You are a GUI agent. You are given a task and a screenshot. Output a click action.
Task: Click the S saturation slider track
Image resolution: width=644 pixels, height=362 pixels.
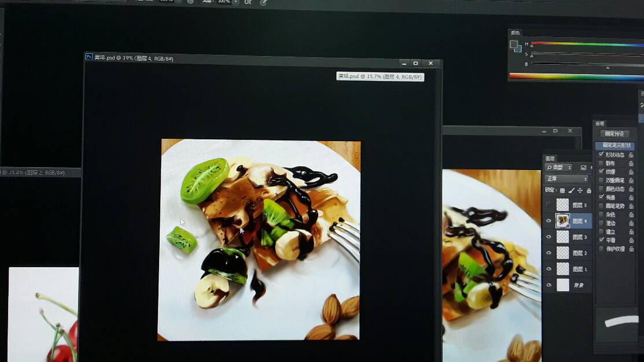point(587,54)
